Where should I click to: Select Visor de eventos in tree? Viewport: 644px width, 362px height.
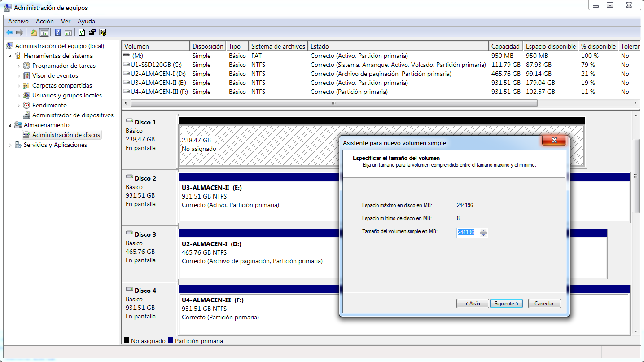coord(55,75)
